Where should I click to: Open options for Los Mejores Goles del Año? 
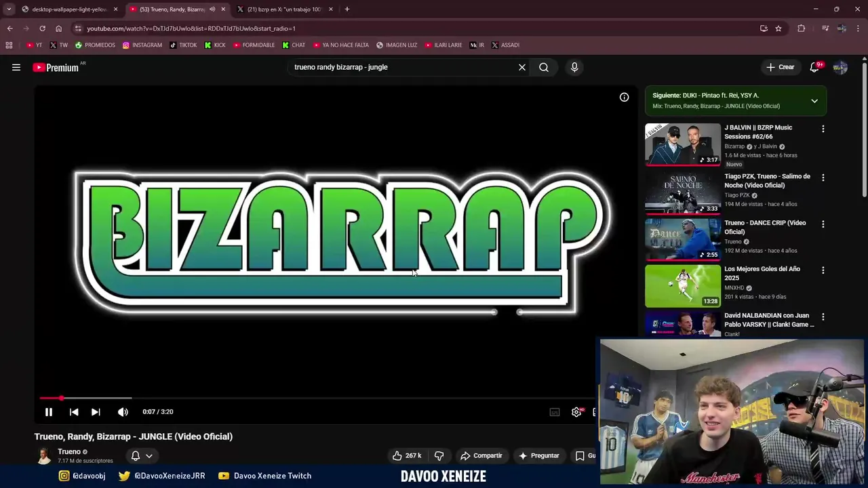(x=823, y=270)
